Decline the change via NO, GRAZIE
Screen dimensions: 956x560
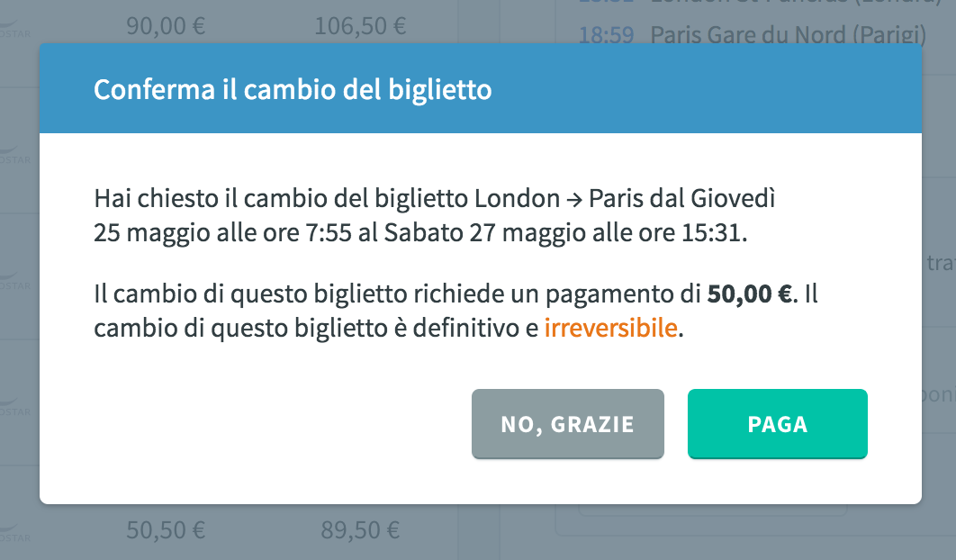pos(568,423)
